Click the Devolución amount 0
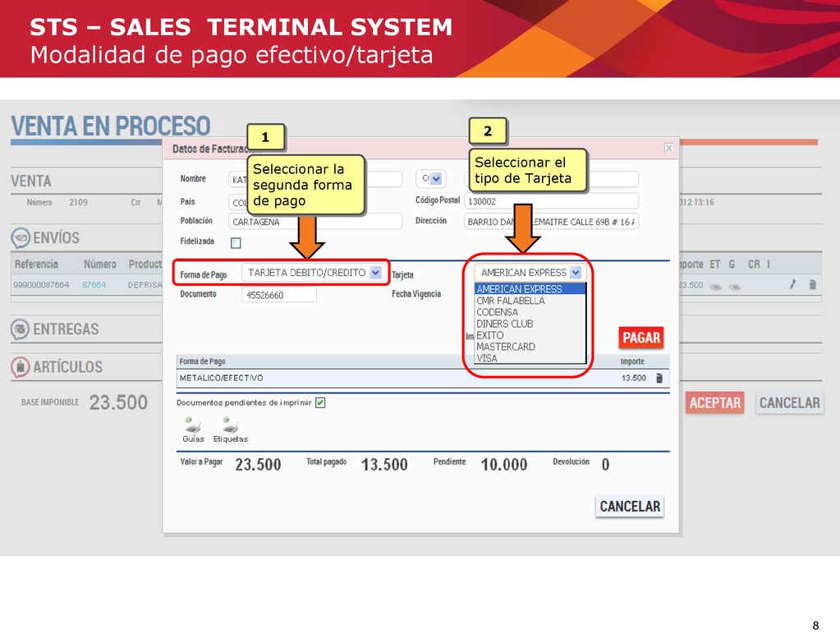The height and width of the screenshot is (643, 840). pos(605,465)
